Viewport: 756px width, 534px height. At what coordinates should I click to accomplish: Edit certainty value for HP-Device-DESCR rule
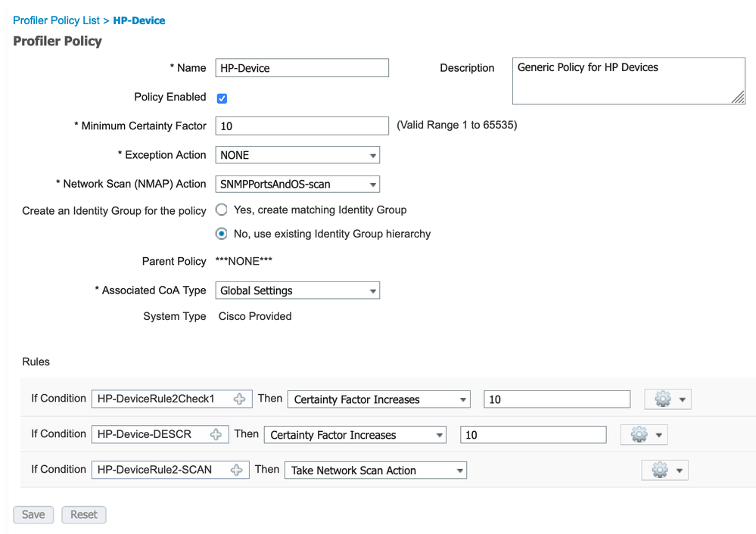pos(534,435)
